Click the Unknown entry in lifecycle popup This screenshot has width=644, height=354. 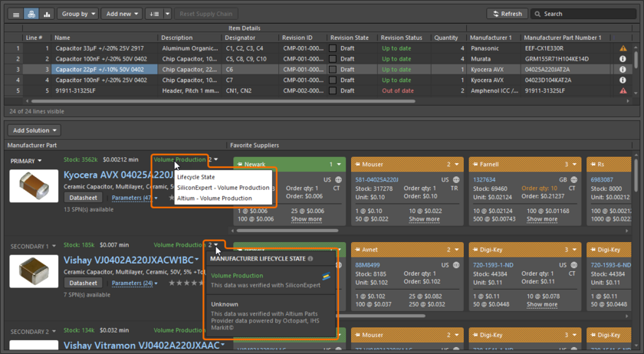225,304
